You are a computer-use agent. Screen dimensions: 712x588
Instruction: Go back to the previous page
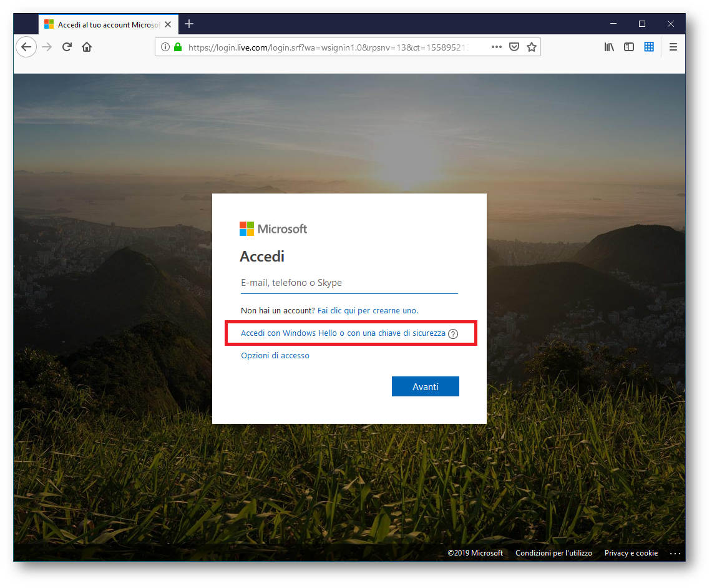pyautogui.click(x=26, y=47)
